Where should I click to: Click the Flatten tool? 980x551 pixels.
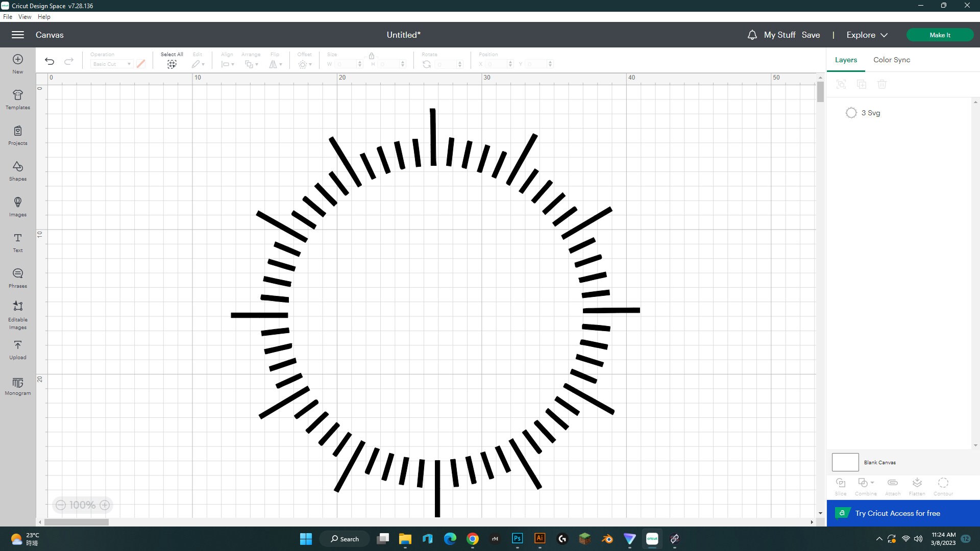917,485
